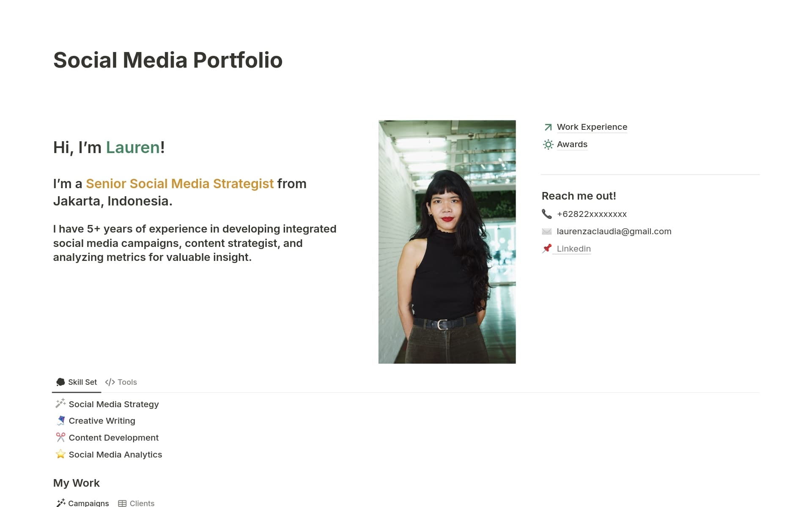The width and height of the screenshot is (812, 507).
Task: Click the table icon on the Clients tab
Action: click(x=123, y=503)
